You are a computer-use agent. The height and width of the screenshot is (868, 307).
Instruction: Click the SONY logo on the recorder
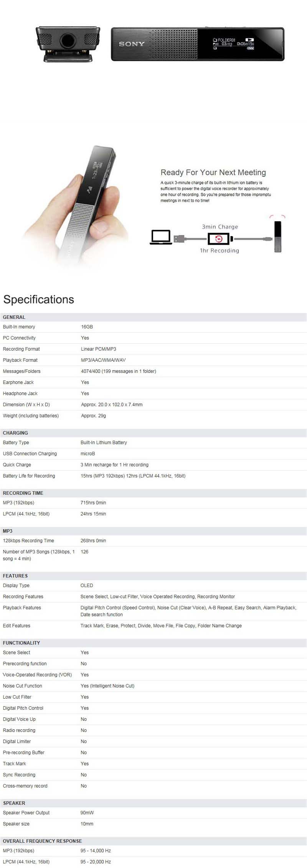(131, 44)
